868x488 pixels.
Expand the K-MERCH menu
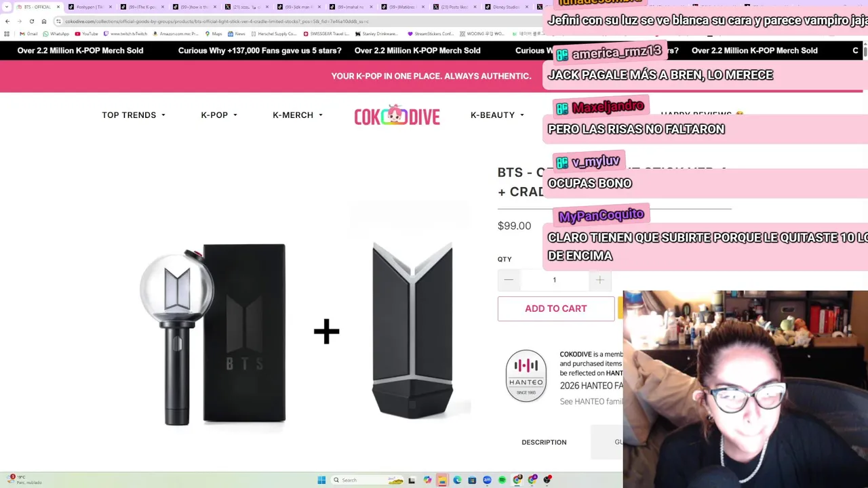pyautogui.click(x=298, y=115)
